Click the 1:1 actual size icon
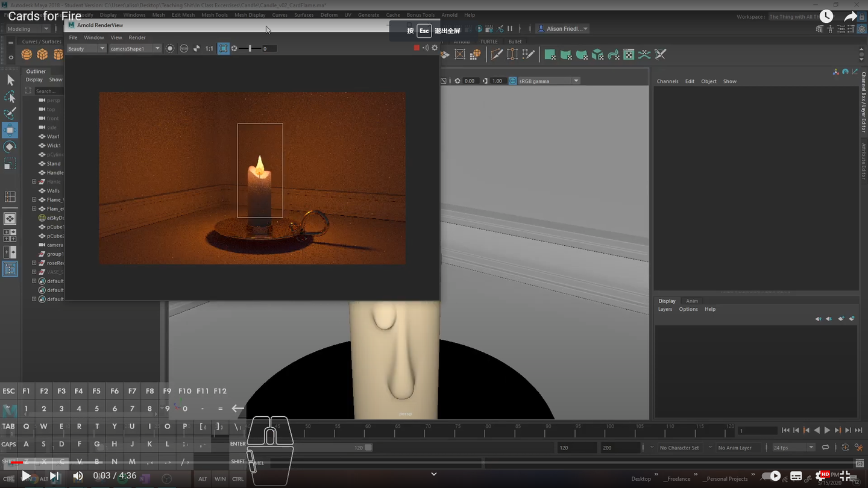The height and width of the screenshot is (488, 868). tap(209, 49)
